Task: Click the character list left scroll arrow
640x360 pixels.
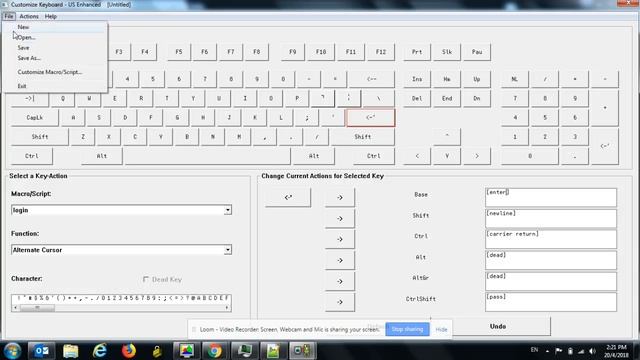Action: pyautogui.click(x=16, y=308)
